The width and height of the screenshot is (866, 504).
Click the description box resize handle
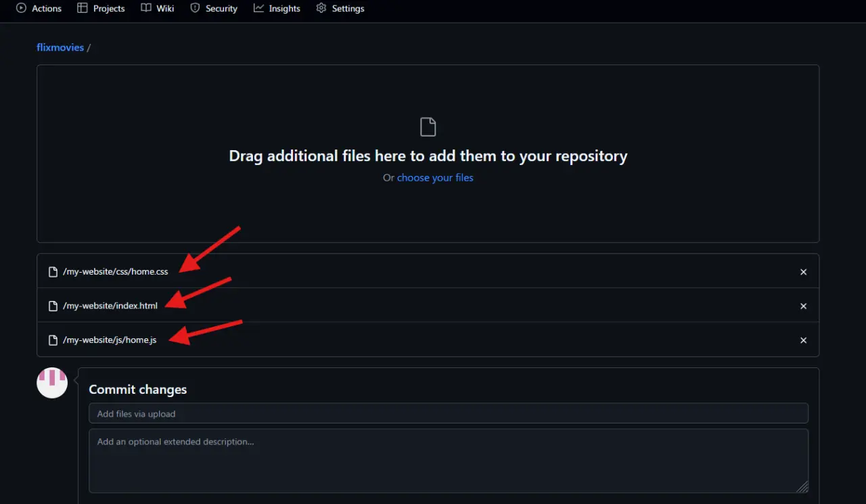802,487
